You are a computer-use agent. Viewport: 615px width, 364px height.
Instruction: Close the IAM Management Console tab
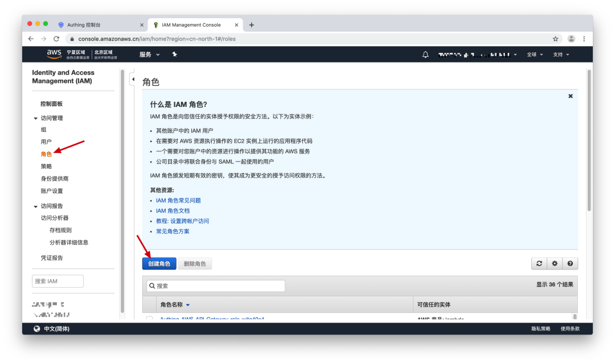[236, 25]
